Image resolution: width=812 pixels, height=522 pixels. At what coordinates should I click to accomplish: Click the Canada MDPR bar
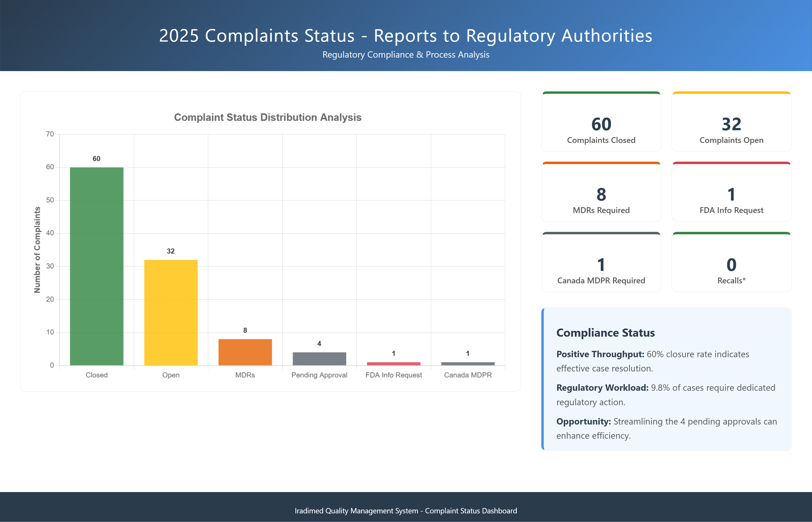pyautogui.click(x=467, y=364)
